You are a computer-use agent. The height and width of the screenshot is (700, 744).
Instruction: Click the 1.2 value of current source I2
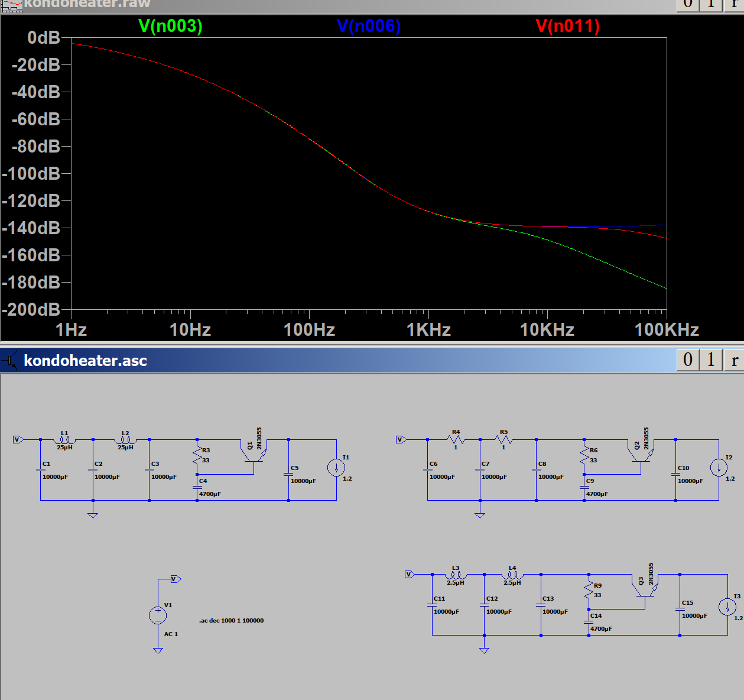click(730, 479)
